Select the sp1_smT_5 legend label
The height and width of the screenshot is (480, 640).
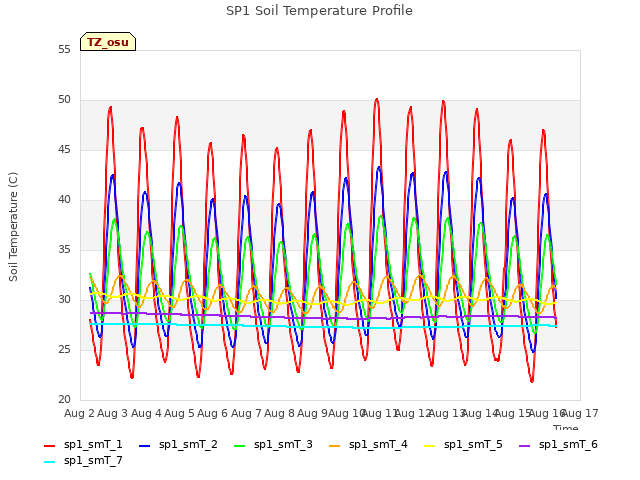point(473,444)
